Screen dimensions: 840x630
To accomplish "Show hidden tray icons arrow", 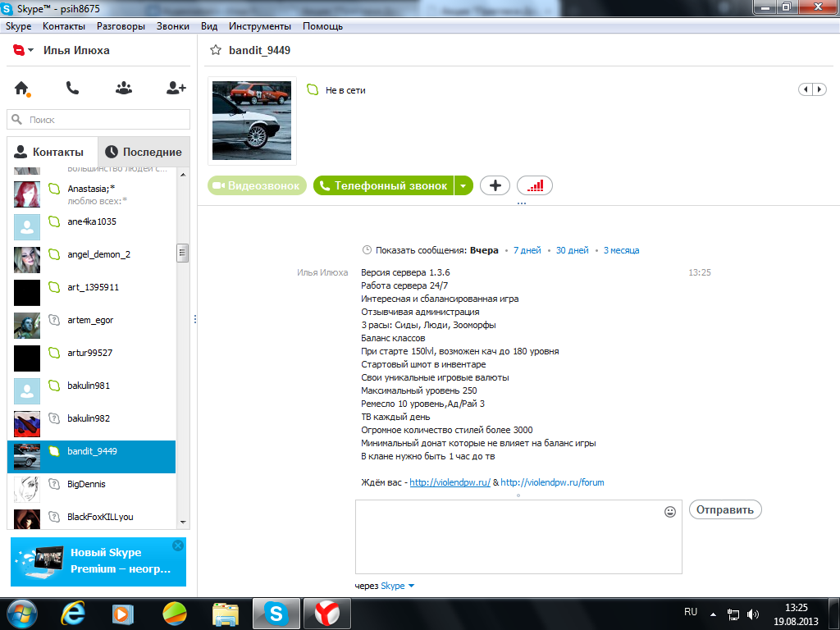I will tap(713, 614).
